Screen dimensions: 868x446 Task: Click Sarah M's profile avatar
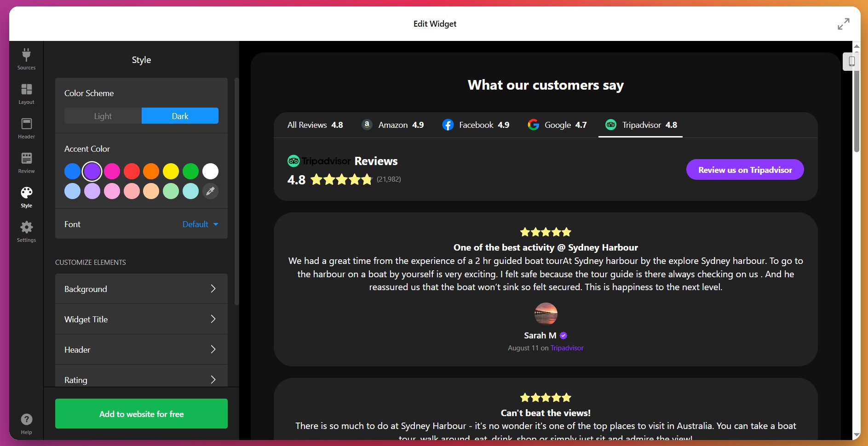(x=546, y=314)
